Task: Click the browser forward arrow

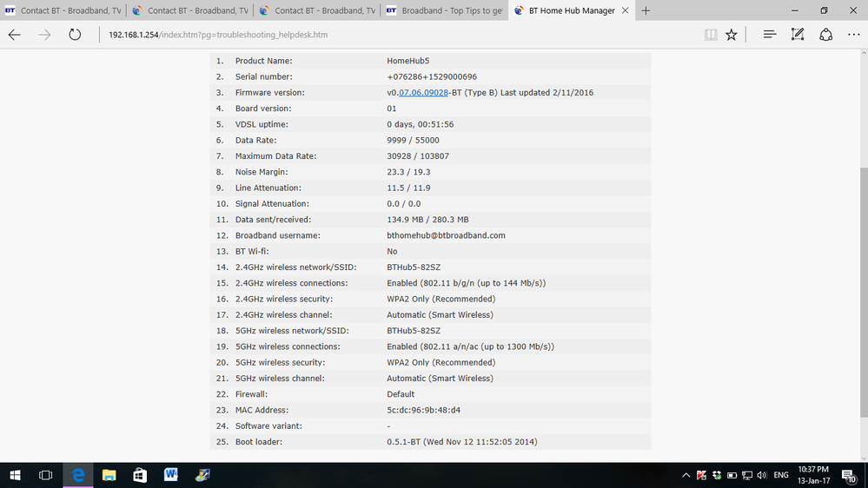Action: coord(44,35)
